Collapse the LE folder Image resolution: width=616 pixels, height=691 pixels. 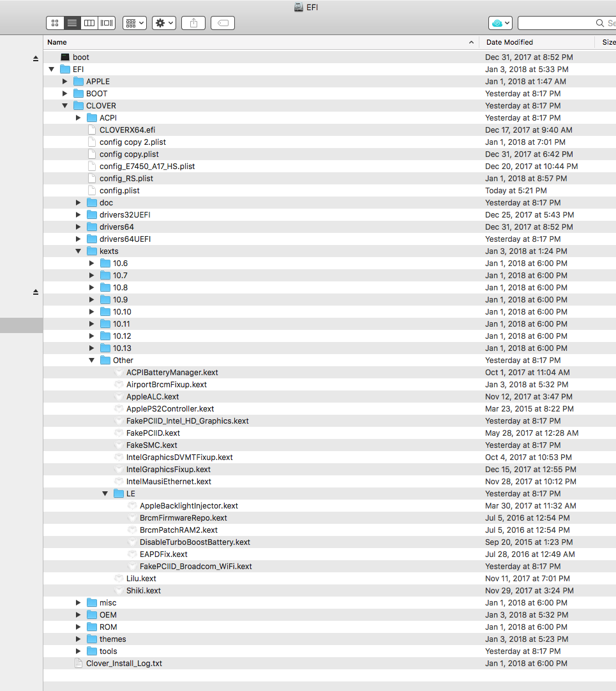pyautogui.click(x=105, y=494)
